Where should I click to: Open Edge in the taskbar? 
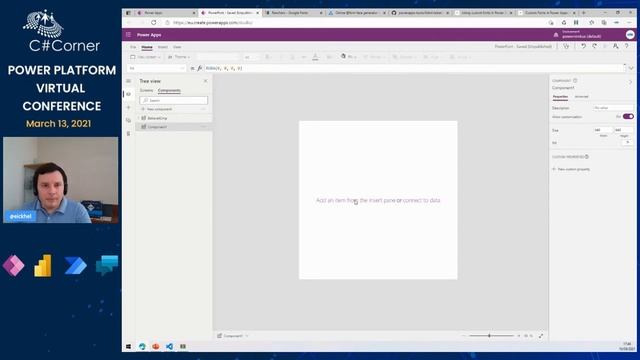(x=142, y=347)
